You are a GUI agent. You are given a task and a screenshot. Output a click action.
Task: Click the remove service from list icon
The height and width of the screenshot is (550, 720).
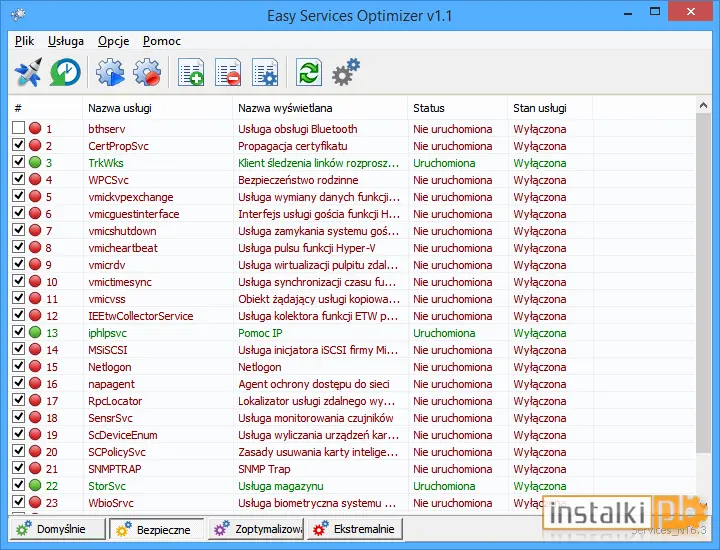pos(228,72)
